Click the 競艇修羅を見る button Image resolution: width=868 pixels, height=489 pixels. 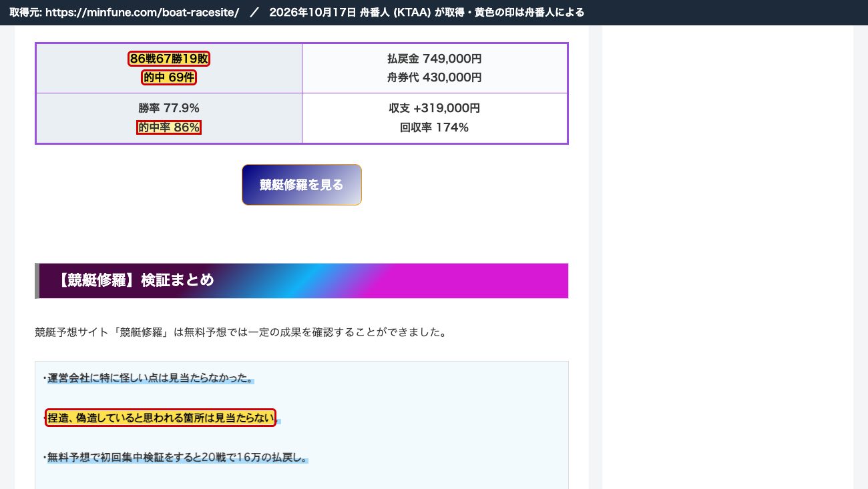click(302, 185)
